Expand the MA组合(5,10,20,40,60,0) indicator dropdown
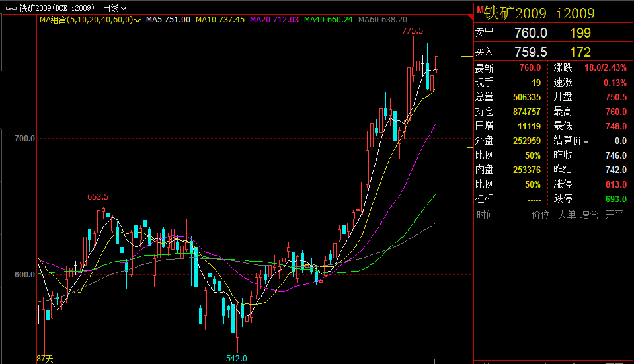 tap(138, 20)
